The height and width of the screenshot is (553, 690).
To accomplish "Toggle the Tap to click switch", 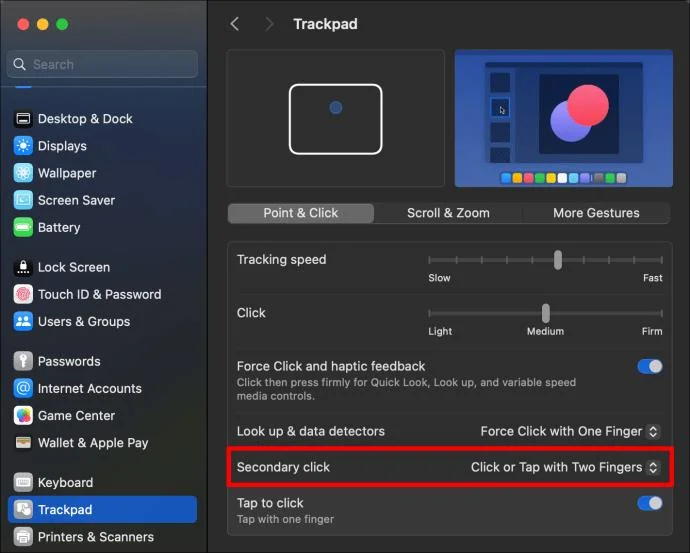I will (650, 503).
